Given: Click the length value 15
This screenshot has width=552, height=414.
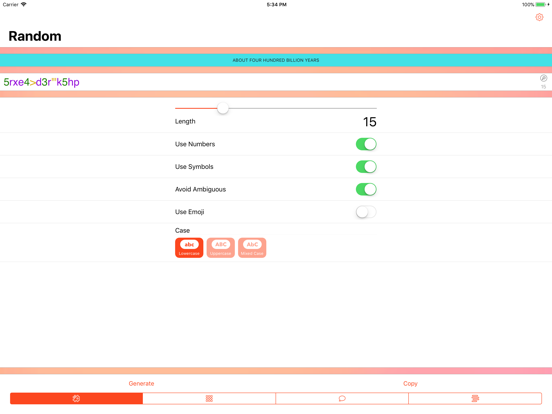Looking at the screenshot, I should [370, 122].
